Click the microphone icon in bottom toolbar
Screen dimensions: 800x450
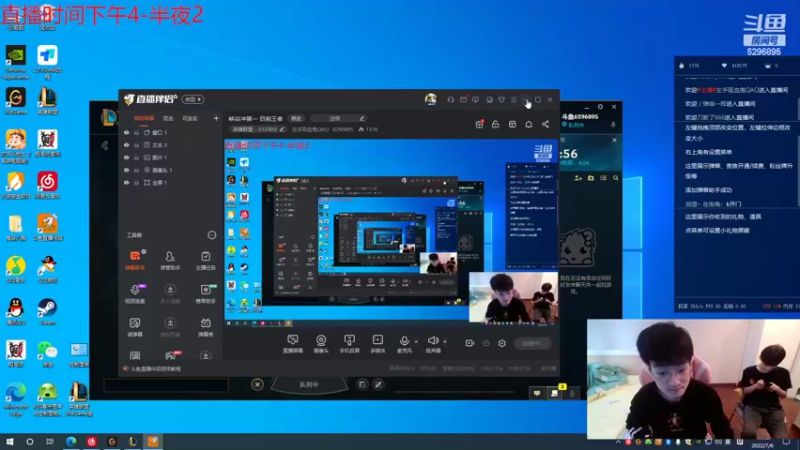404,340
